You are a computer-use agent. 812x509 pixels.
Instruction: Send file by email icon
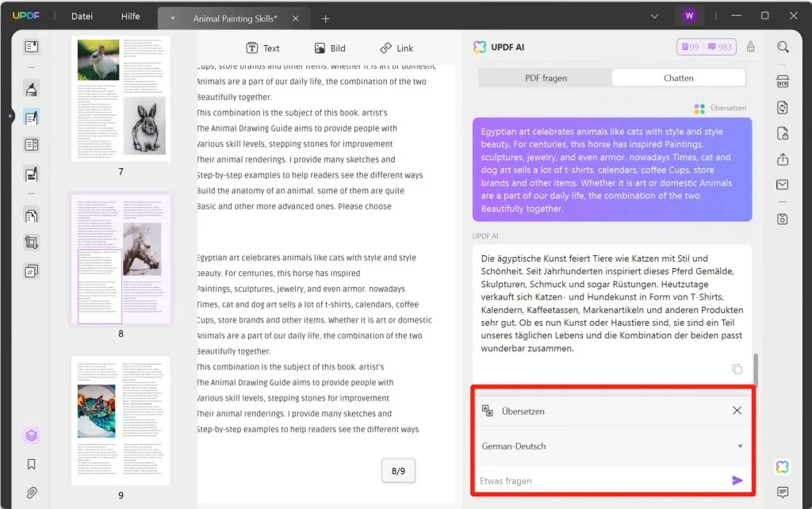[x=783, y=185]
